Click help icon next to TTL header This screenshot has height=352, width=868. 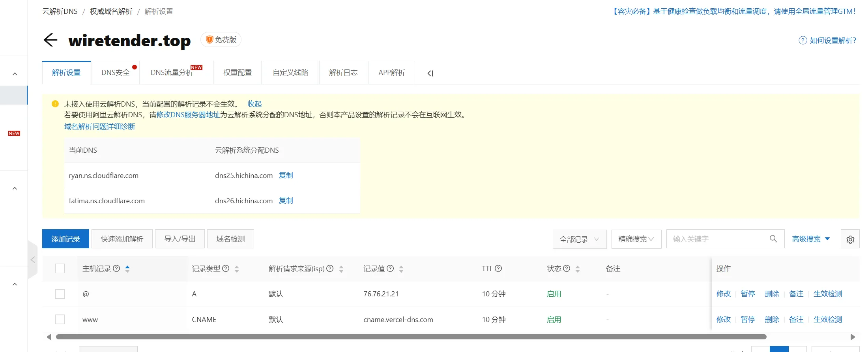click(498, 268)
